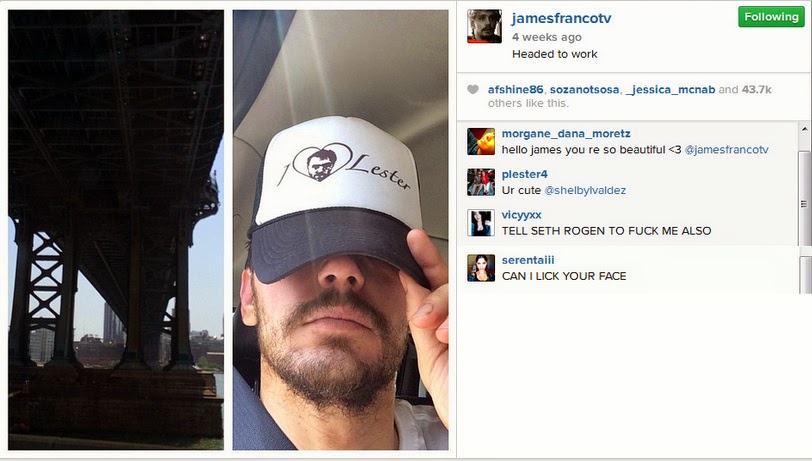Open serentaiii commenter avatar
Image resolution: width=812 pixels, height=461 pixels.
(x=481, y=268)
